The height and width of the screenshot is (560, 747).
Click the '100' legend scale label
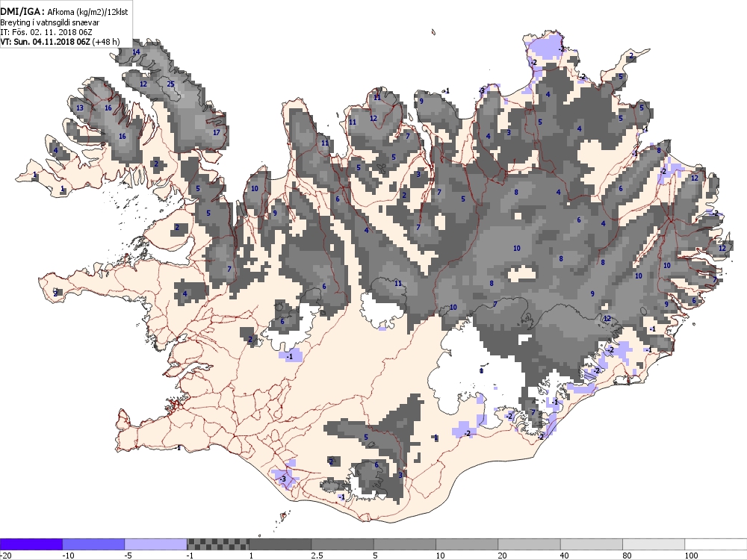point(691,556)
